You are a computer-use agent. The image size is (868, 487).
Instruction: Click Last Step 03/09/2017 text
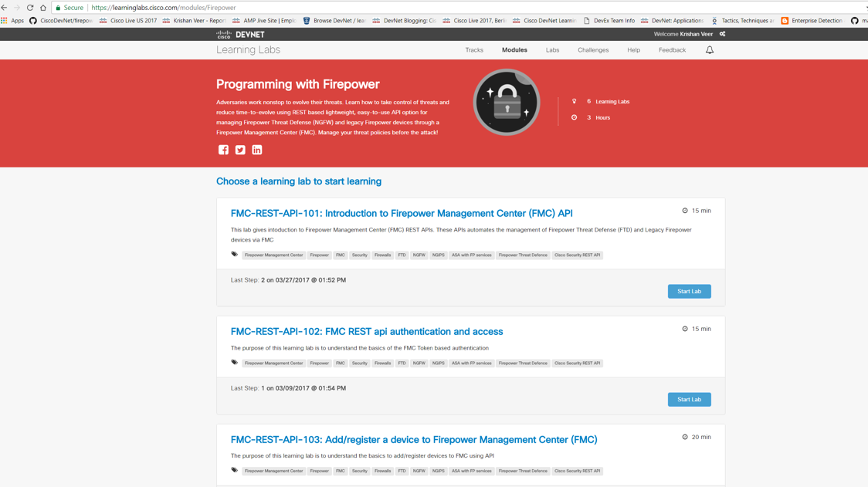tap(288, 388)
